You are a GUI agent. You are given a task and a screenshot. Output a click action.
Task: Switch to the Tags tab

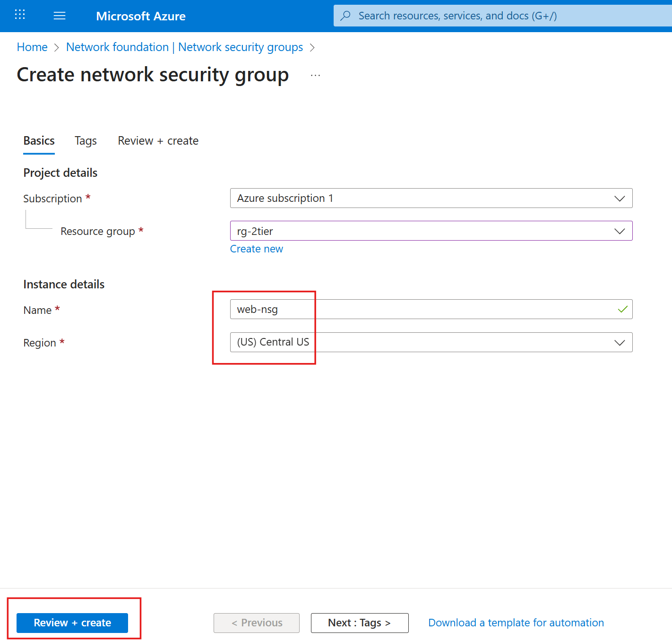coord(86,140)
